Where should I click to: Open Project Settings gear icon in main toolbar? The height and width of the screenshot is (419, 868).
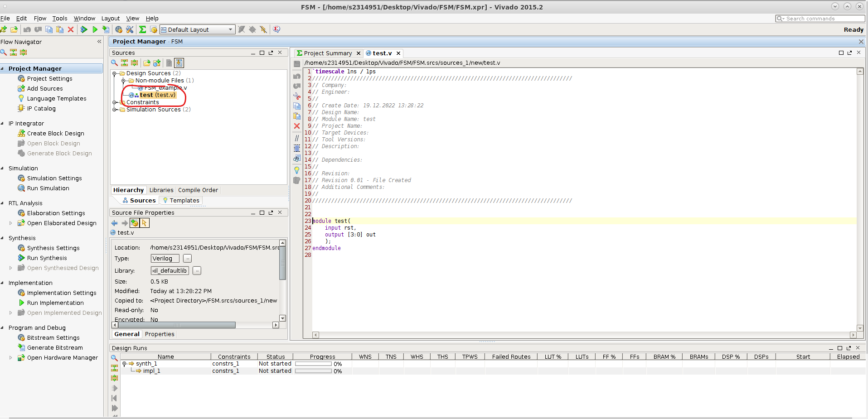pyautogui.click(x=119, y=29)
